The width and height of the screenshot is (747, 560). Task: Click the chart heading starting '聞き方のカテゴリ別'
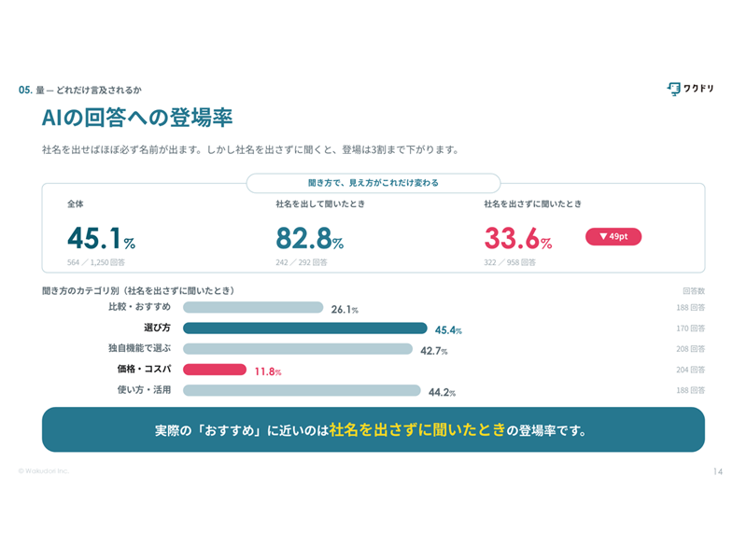point(138,290)
